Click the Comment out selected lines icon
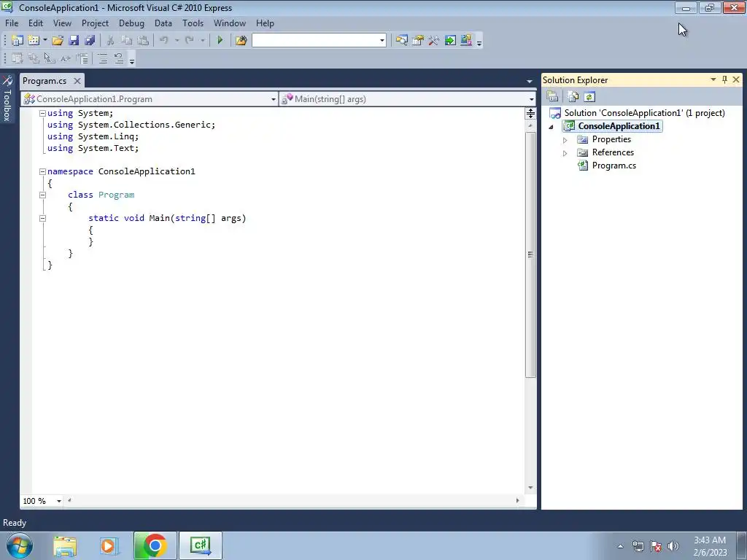747x560 pixels. click(x=102, y=58)
